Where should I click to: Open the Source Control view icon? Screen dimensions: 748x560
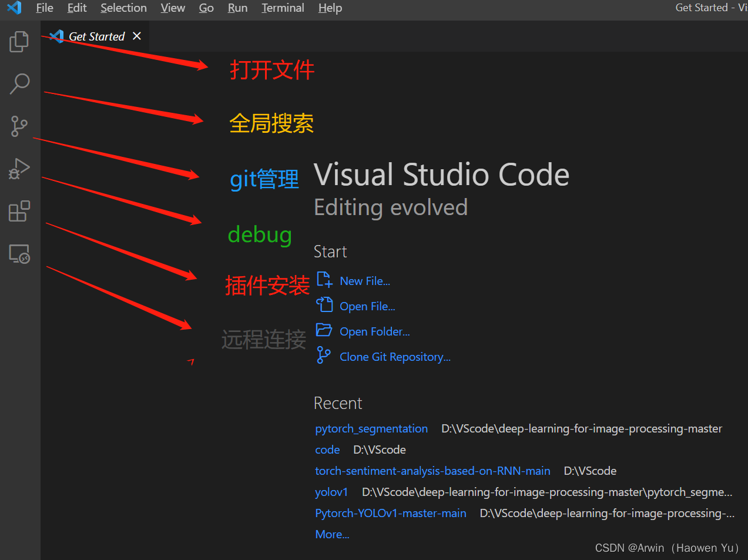[19, 126]
